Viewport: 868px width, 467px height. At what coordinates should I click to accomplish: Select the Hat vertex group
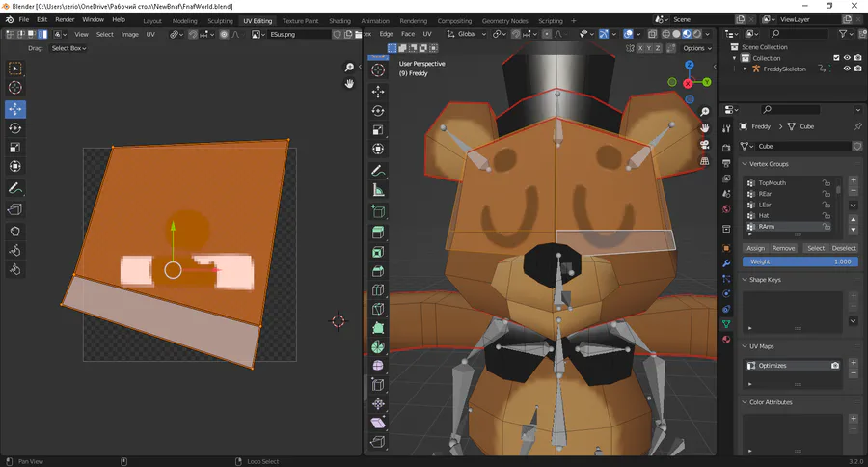[x=764, y=215]
